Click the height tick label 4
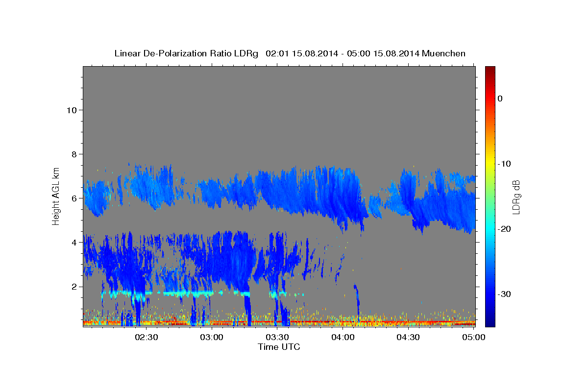 (x=74, y=242)
